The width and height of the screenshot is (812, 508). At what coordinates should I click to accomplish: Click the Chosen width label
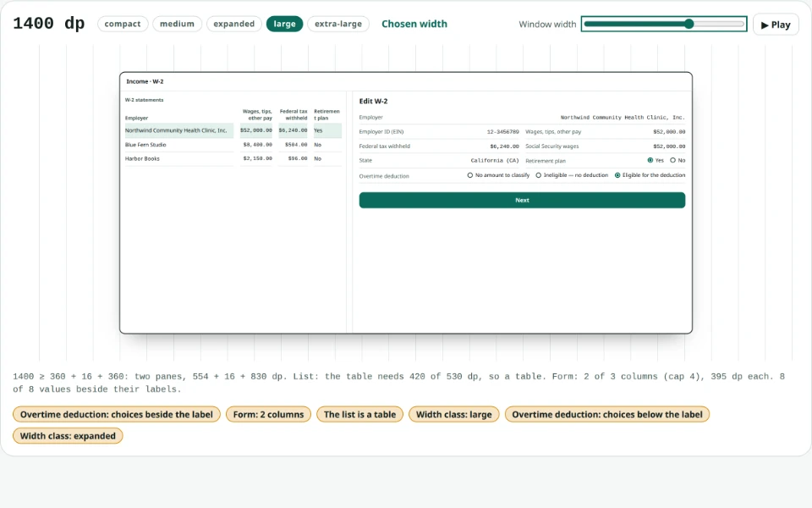coord(414,24)
